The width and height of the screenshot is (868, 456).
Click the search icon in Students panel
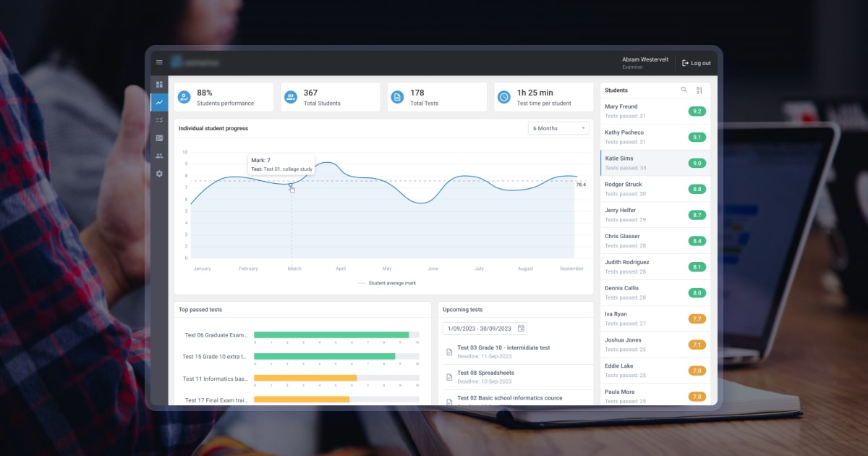684,90
